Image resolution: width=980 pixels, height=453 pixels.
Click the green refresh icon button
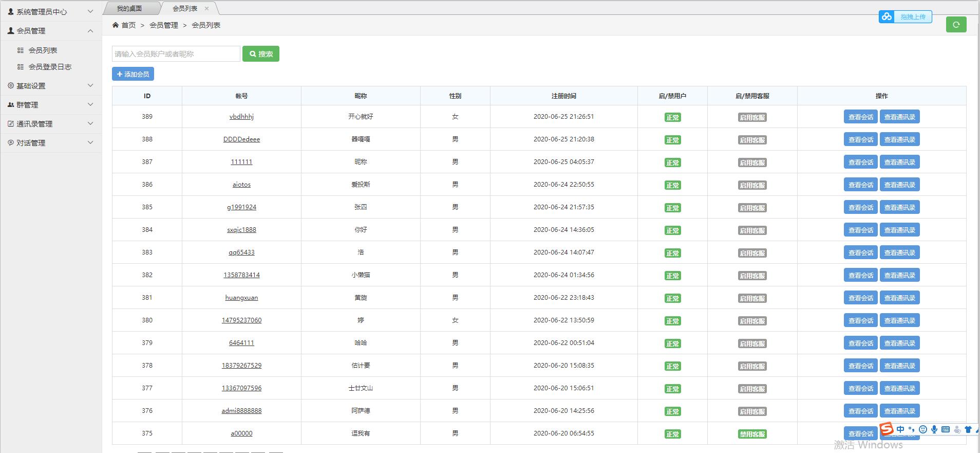pyautogui.click(x=956, y=24)
